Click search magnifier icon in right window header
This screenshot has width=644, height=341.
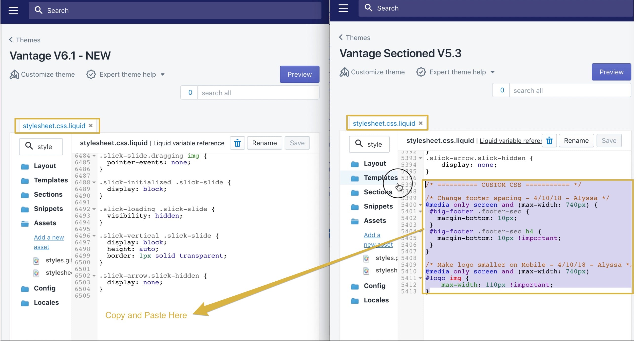tap(368, 8)
